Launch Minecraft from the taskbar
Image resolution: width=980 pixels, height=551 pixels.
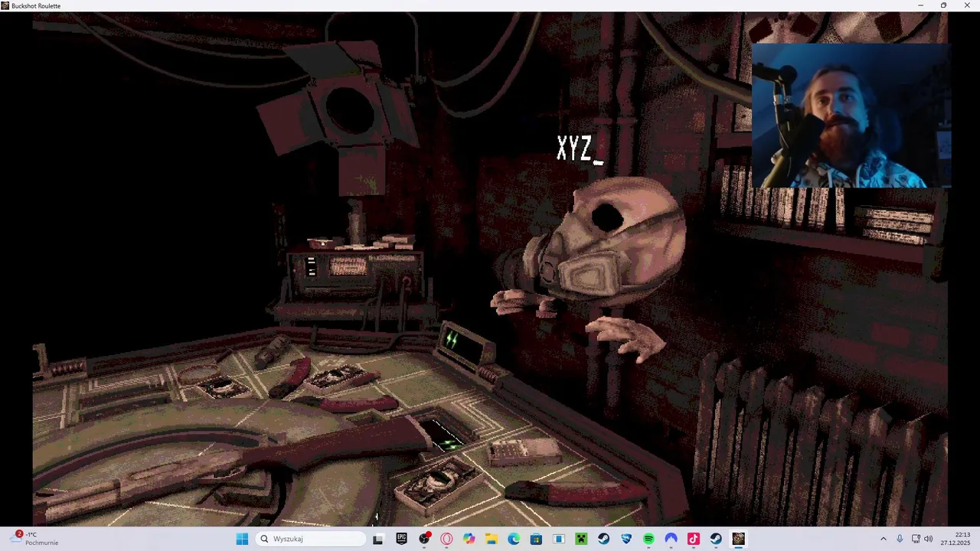coord(581,539)
